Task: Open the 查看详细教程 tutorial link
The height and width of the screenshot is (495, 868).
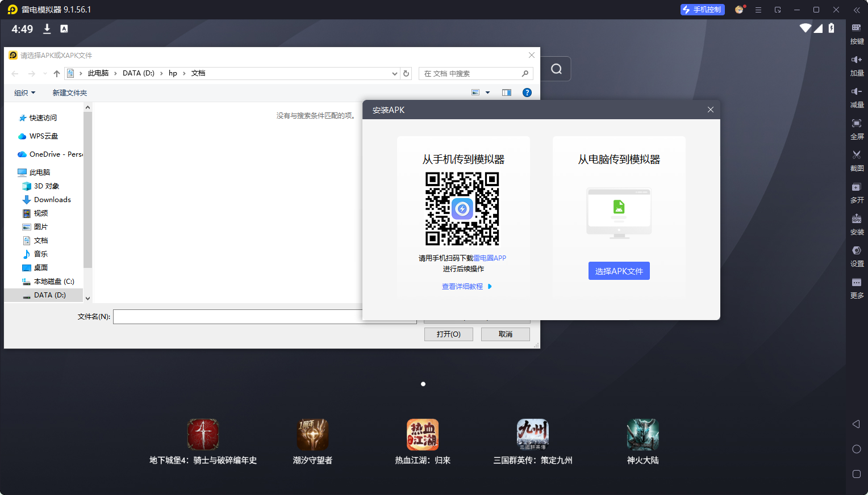Action: [x=463, y=286]
